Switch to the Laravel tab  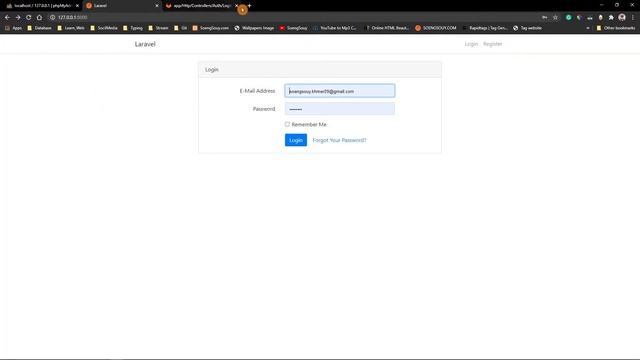point(122,6)
